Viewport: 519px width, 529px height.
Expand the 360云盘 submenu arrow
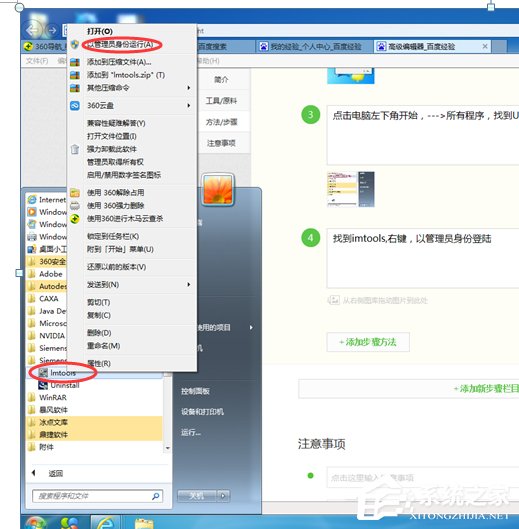point(189,106)
